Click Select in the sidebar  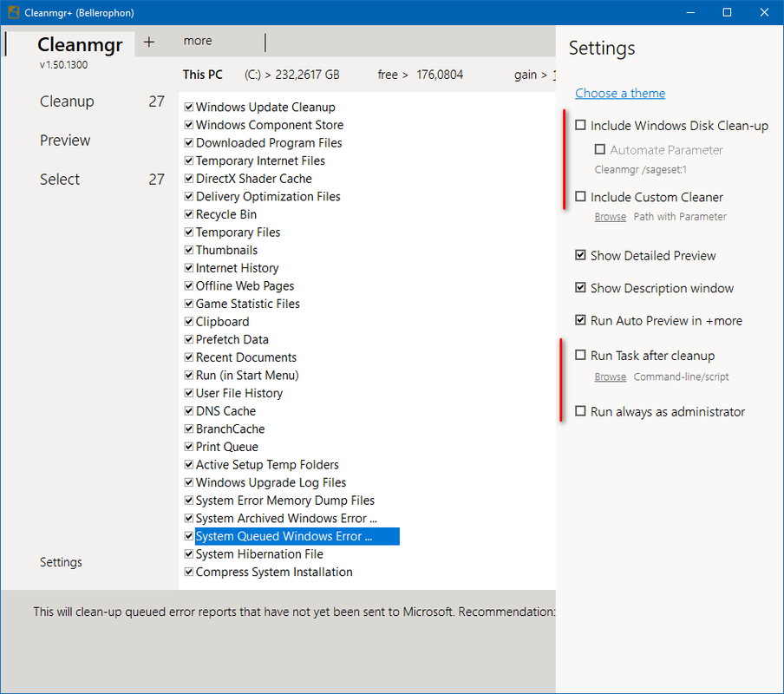tap(60, 180)
